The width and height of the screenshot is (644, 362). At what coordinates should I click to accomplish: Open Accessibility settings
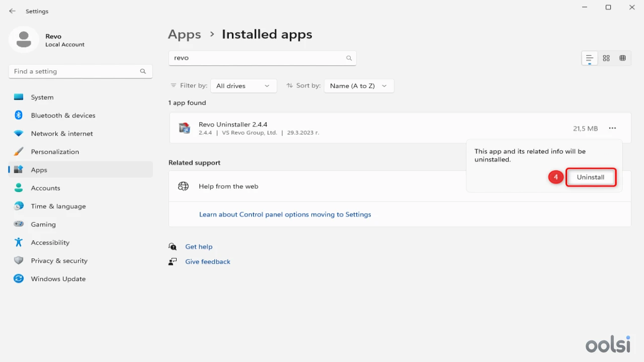[80, 242]
